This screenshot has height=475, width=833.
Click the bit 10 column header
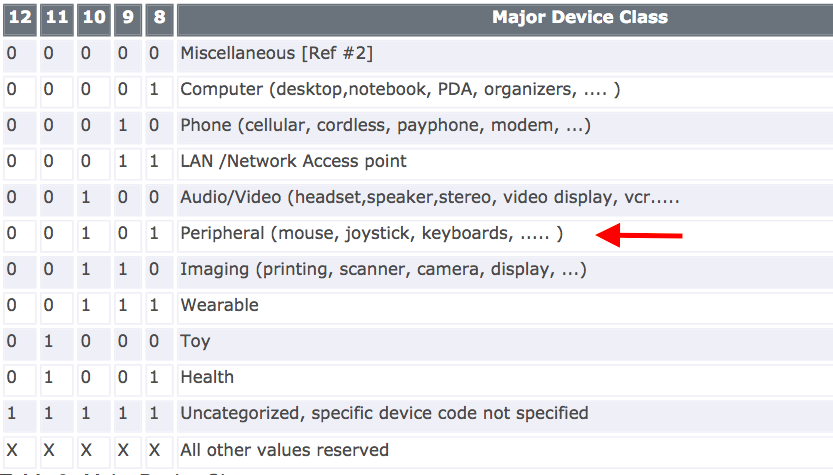94,17
